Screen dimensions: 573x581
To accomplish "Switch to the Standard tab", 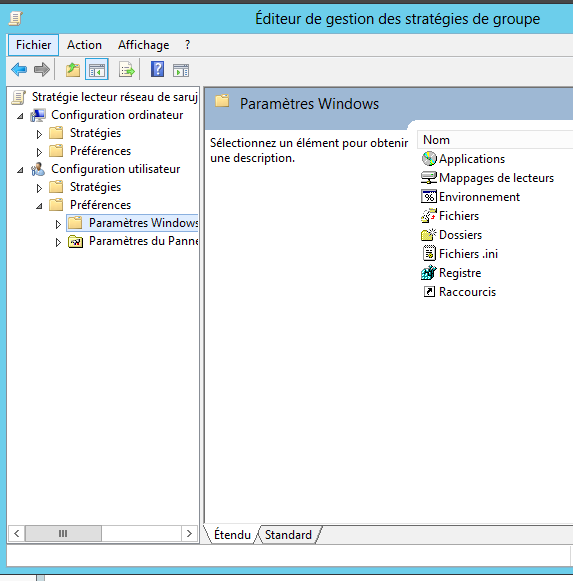I will pyautogui.click(x=288, y=535).
